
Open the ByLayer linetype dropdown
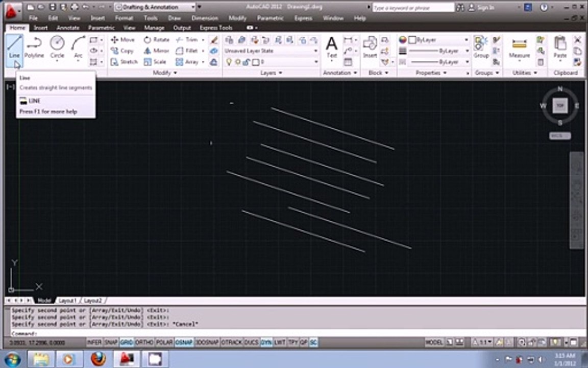point(439,61)
